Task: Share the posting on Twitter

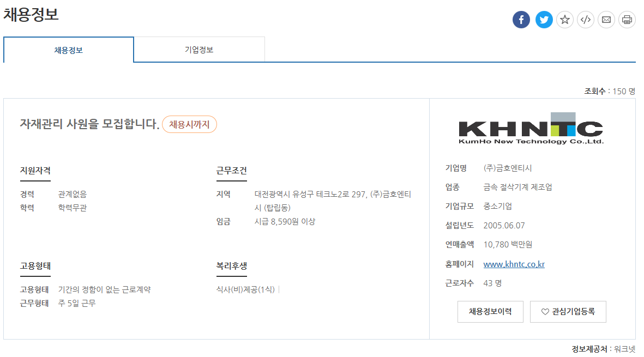Action: 544,20
